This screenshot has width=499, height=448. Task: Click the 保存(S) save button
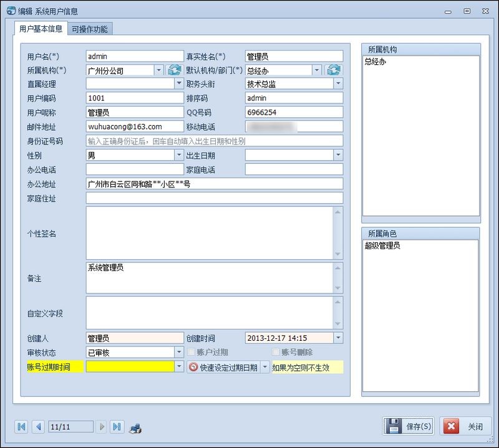click(x=409, y=427)
